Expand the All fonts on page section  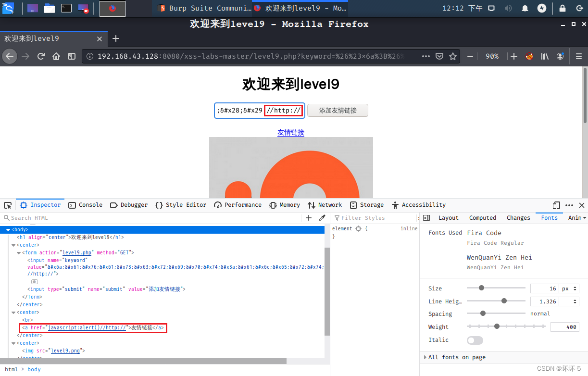[457, 357]
